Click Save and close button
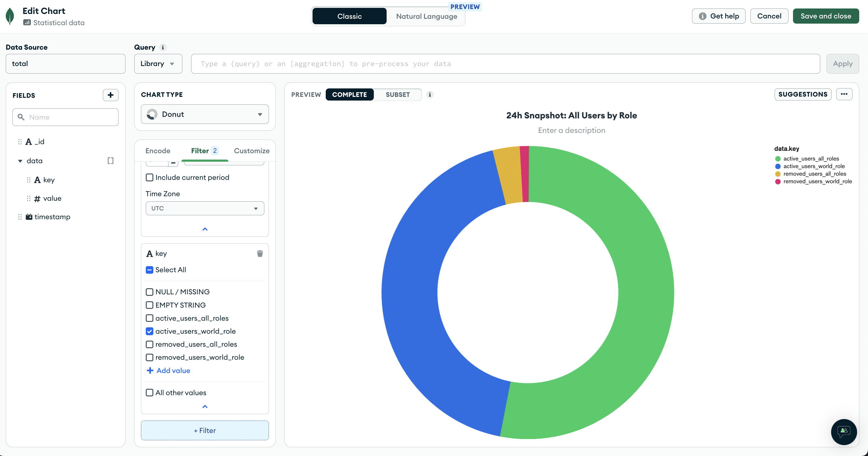The height and width of the screenshot is (456, 868). [x=826, y=16]
